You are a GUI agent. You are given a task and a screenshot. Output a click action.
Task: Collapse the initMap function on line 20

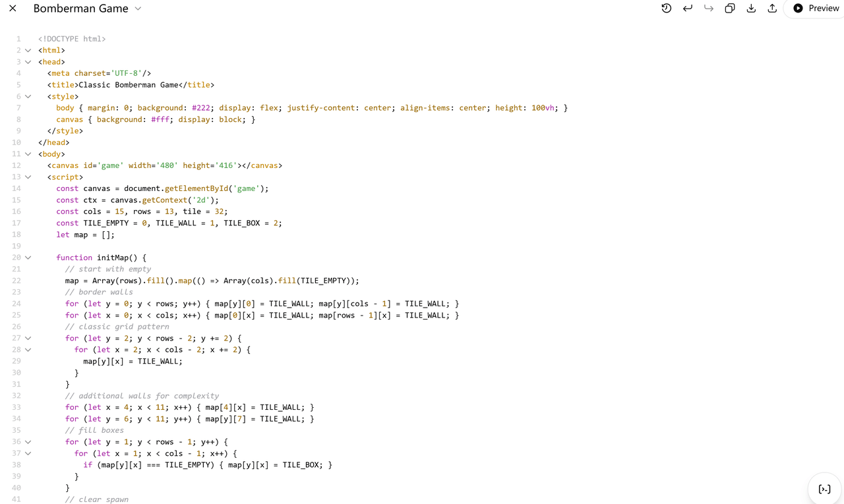[28, 258]
